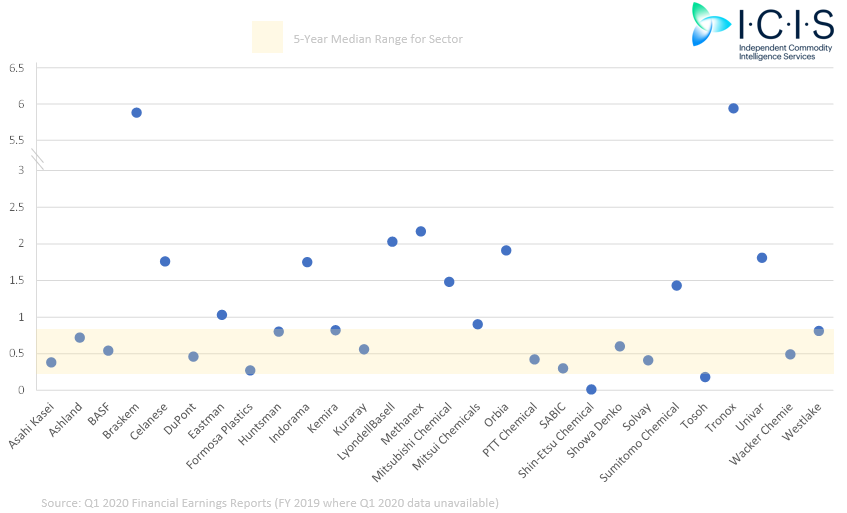Select the Orbia data point
Image resolution: width=847 pixels, height=513 pixels.
pyautogui.click(x=506, y=251)
